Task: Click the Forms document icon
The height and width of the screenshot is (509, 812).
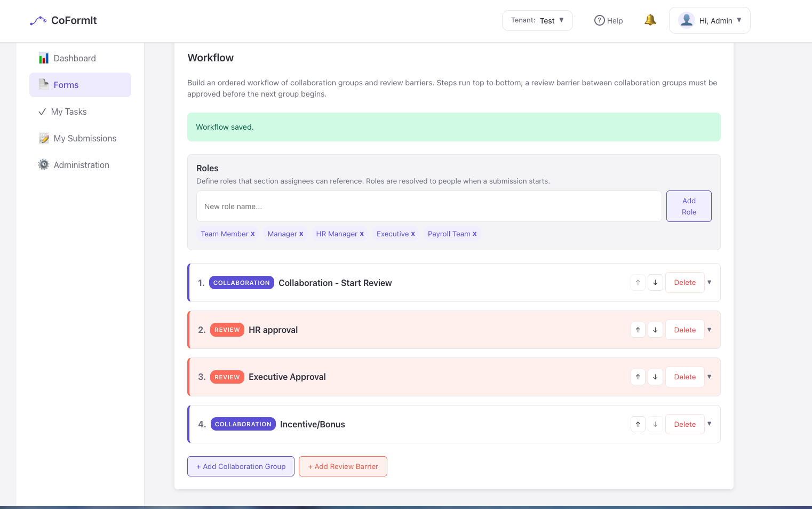Action: pyautogui.click(x=44, y=85)
